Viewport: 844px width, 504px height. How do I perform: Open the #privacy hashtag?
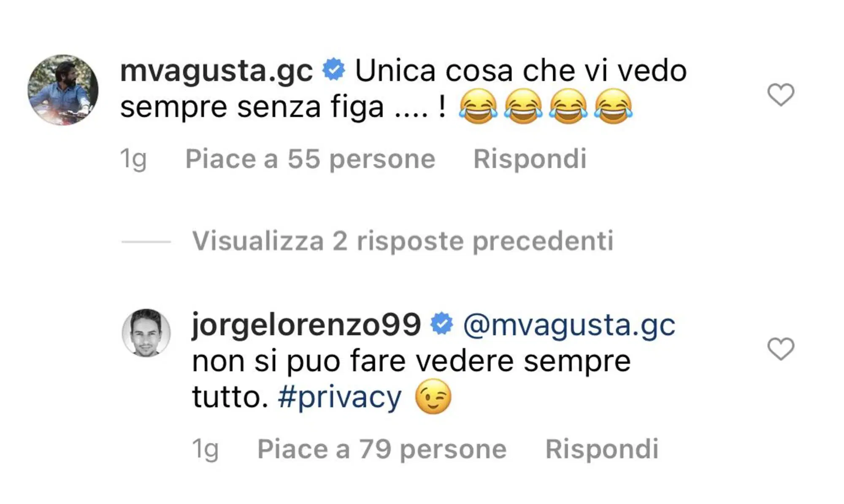tap(340, 398)
